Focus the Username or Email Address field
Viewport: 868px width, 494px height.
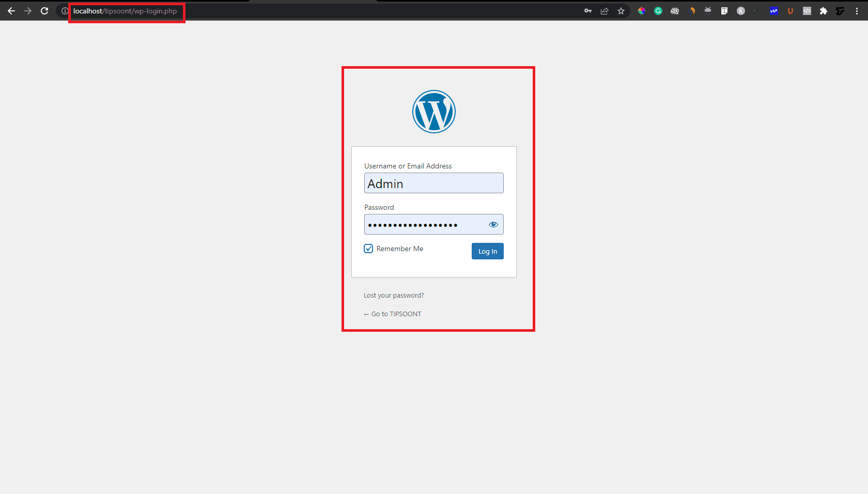[x=434, y=183]
